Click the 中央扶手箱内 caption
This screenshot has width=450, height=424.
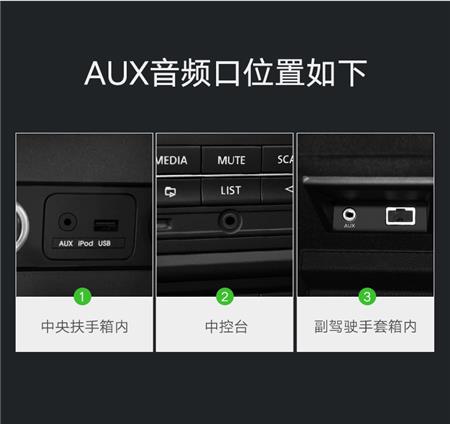pyautogui.click(x=85, y=327)
